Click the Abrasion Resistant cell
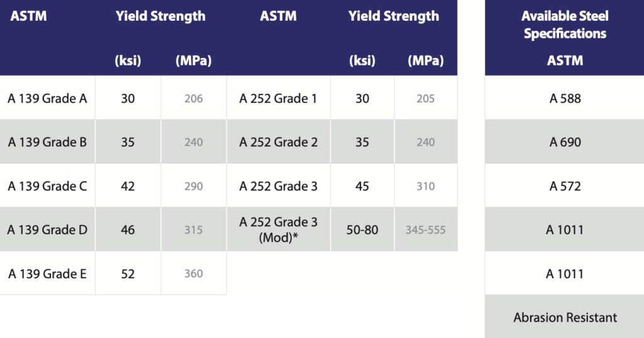The width and height of the screenshot is (644, 338). coord(565,317)
